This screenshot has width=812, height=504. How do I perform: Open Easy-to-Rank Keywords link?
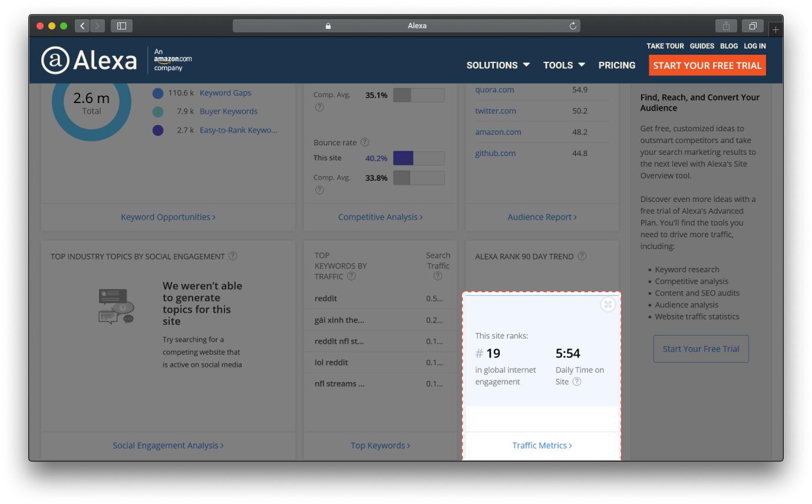pos(238,130)
